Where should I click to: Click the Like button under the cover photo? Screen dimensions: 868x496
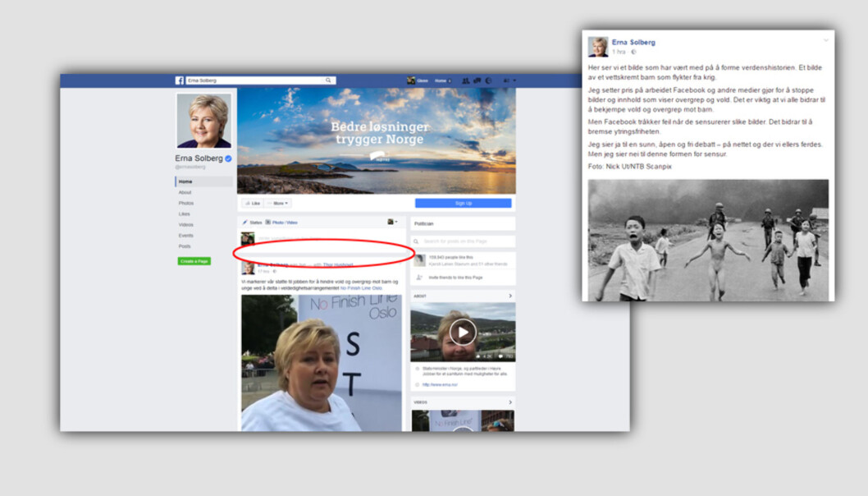253,204
